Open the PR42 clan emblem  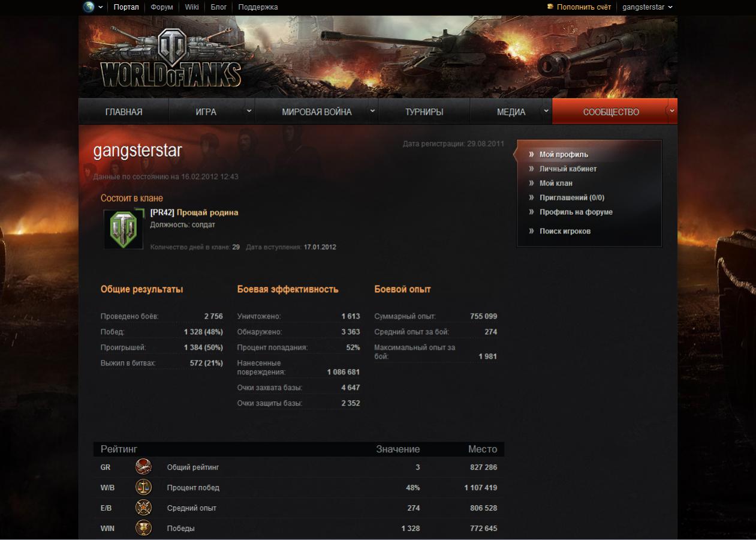pyautogui.click(x=124, y=229)
